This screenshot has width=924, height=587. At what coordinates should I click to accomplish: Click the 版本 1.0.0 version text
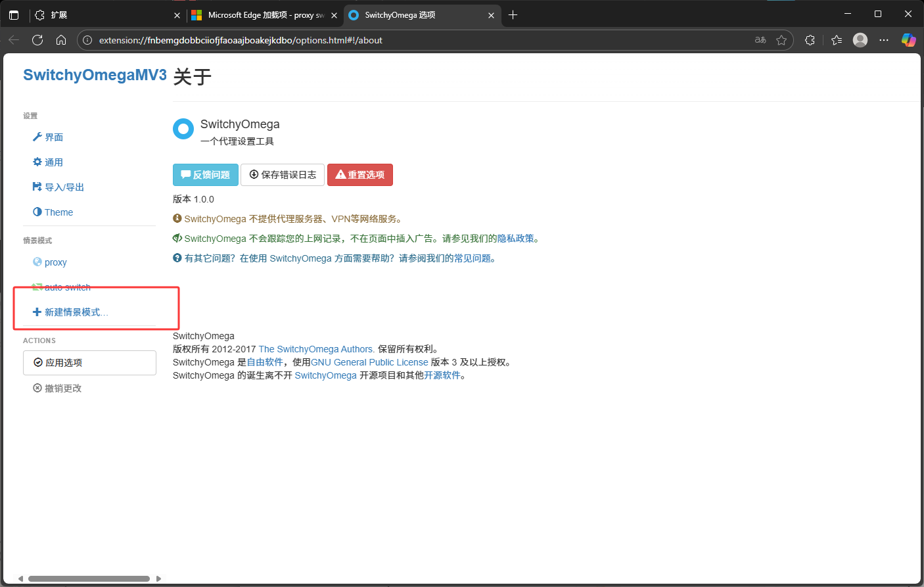point(193,199)
